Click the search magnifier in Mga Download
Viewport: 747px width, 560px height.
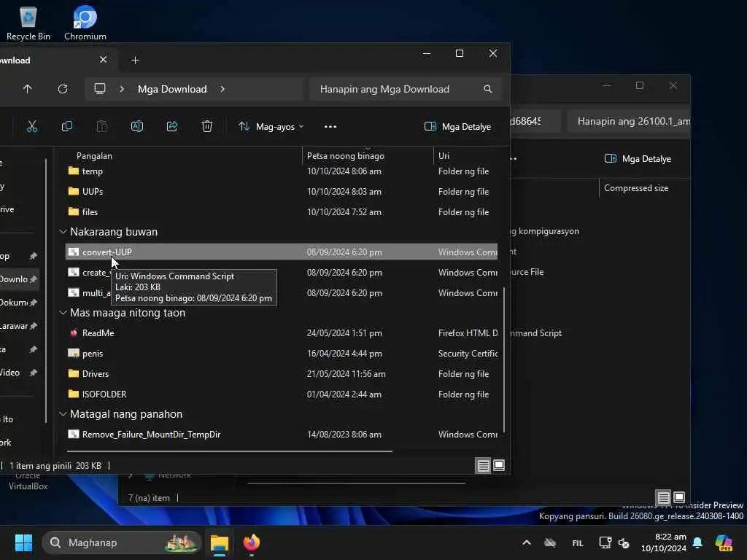pos(488,89)
